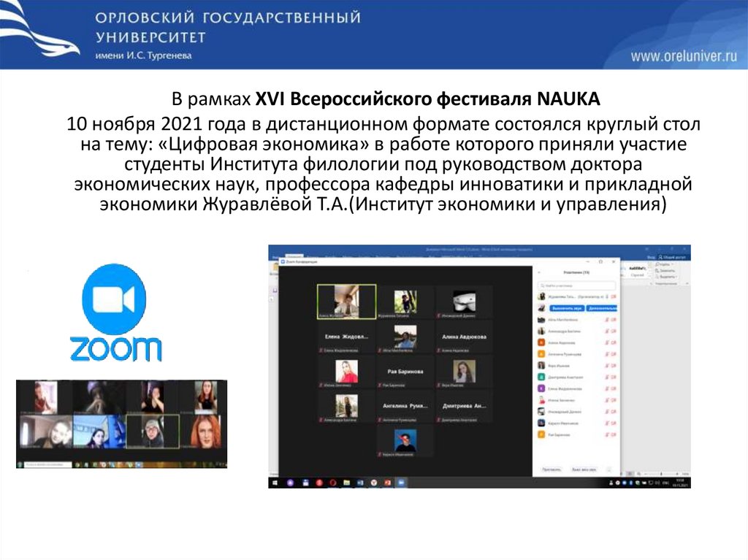Click the embedded taskbar clock and date
The height and width of the screenshot is (560, 748).
(x=680, y=483)
